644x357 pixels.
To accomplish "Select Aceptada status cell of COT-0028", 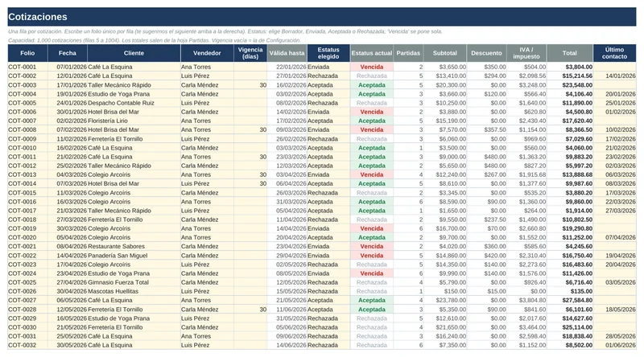I will click(372, 310).
